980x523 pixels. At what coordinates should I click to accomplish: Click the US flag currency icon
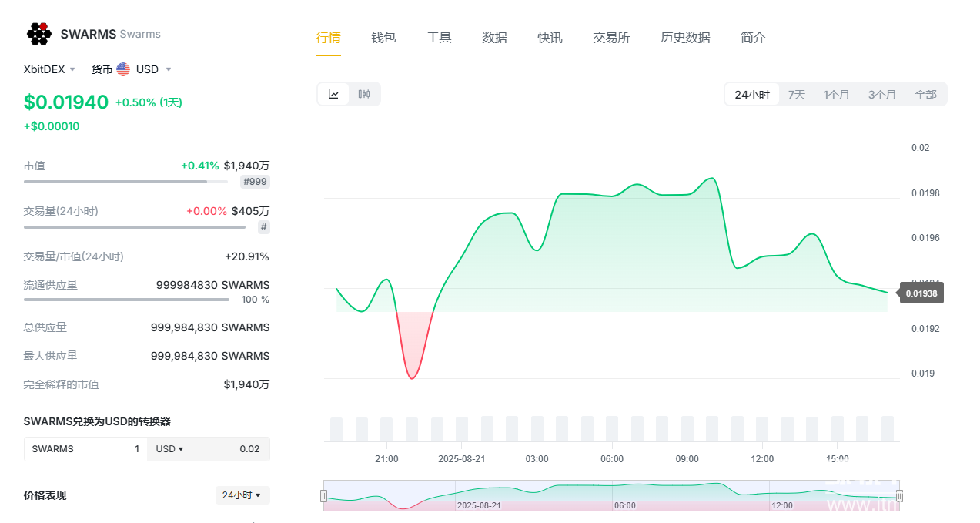click(123, 69)
